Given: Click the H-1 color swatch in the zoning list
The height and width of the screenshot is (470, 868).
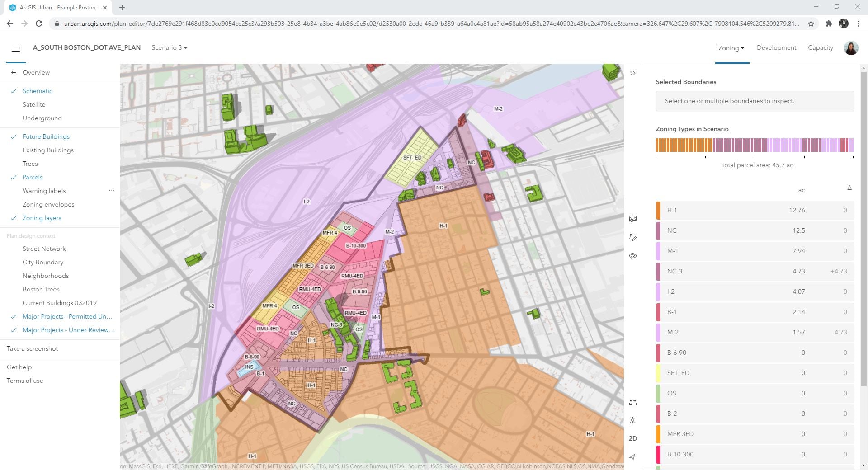Looking at the screenshot, I should [658, 210].
